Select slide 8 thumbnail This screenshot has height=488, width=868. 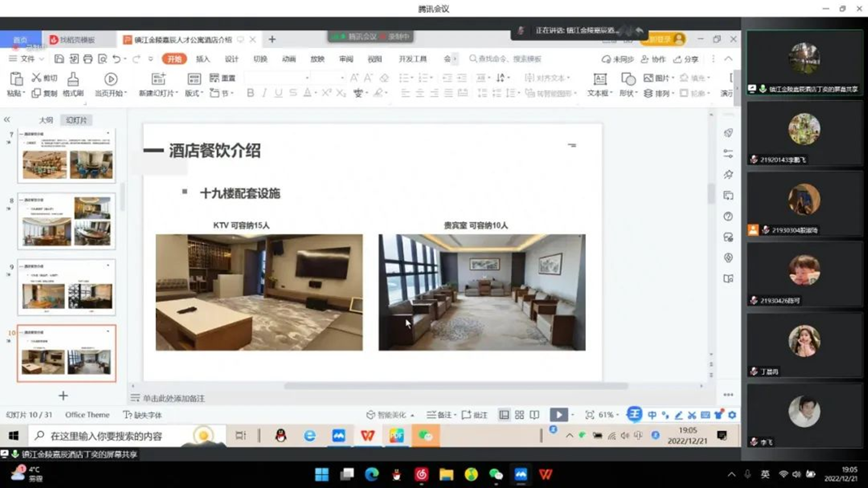(x=66, y=221)
